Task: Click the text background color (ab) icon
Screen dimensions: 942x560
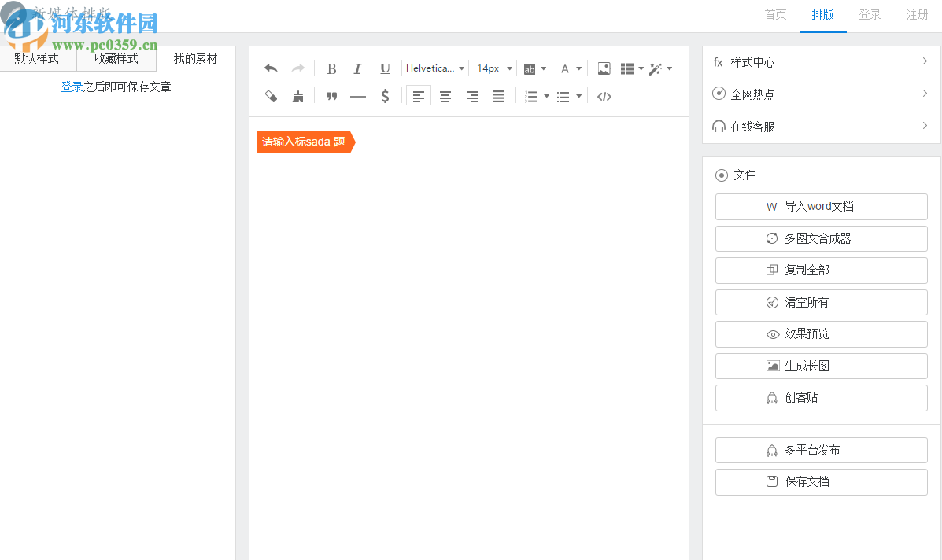Action: (530, 69)
